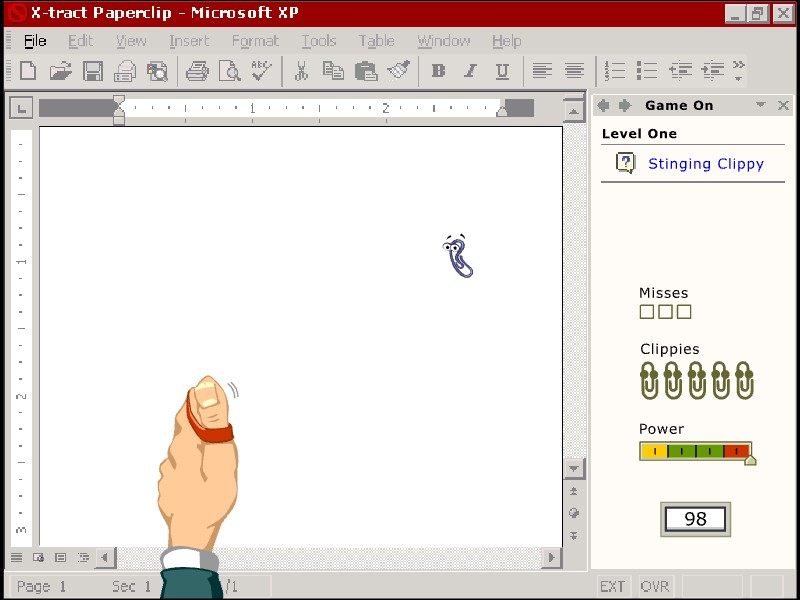Toggle Bold formatting
This screenshot has width=800, height=600.
pos(437,71)
